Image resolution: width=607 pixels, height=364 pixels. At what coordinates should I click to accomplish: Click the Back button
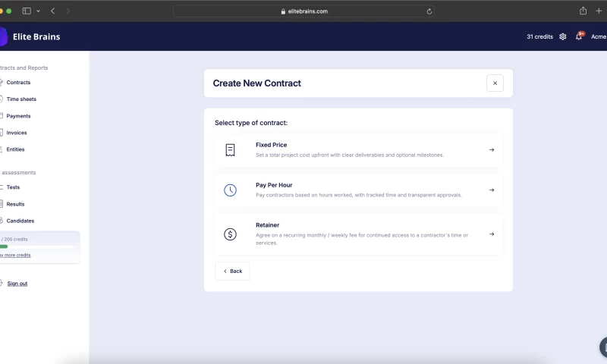[x=232, y=271]
